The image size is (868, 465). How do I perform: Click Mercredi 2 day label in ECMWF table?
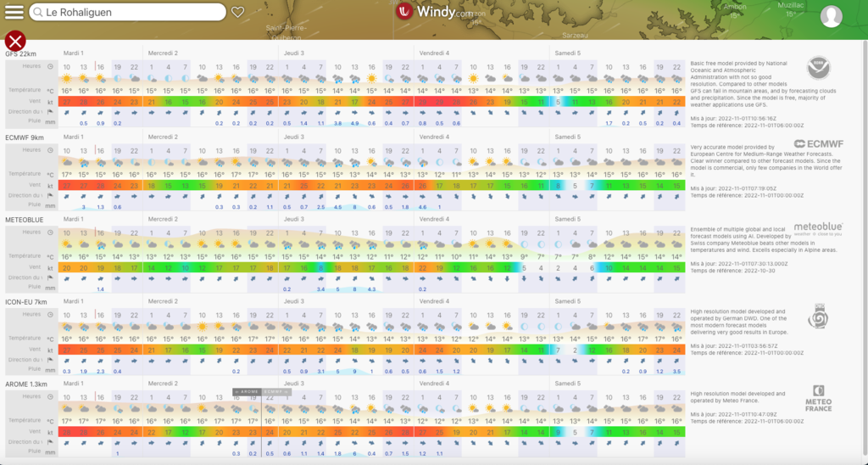pyautogui.click(x=163, y=137)
